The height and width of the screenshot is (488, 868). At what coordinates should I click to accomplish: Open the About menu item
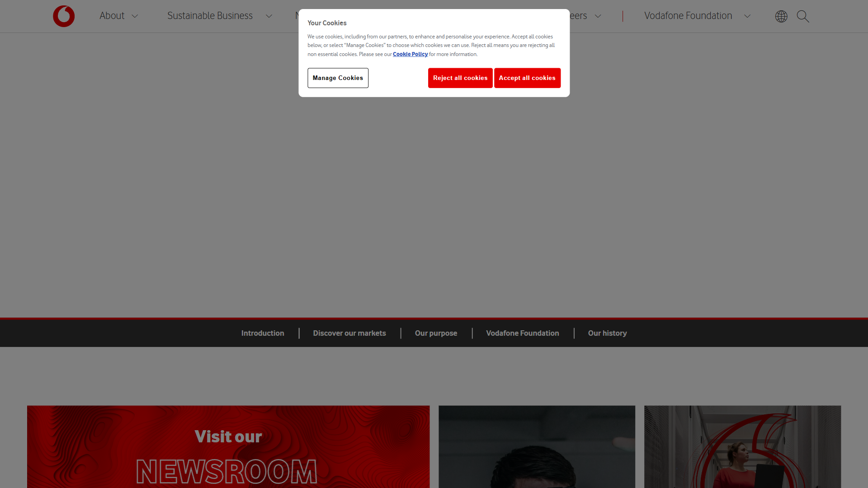click(112, 16)
